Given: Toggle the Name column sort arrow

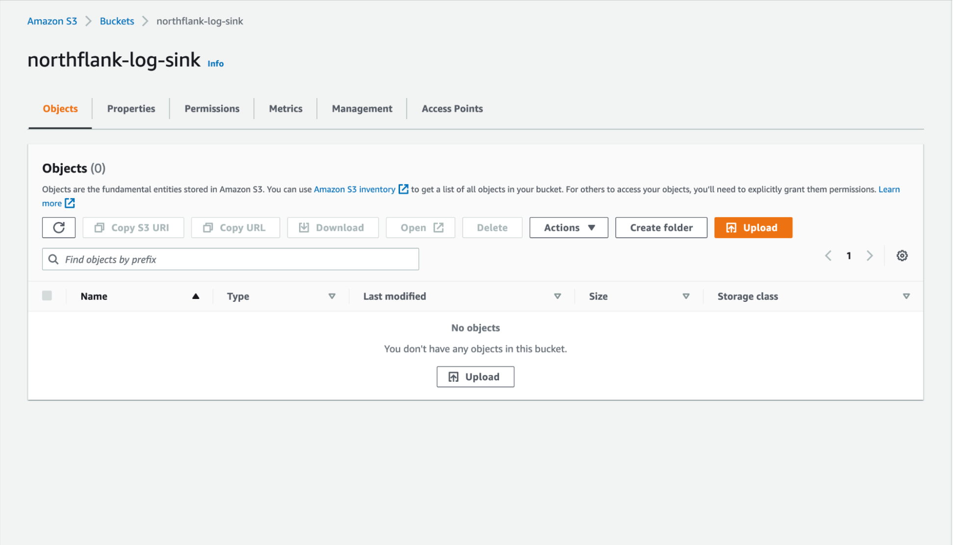Looking at the screenshot, I should (x=196, y=296).
